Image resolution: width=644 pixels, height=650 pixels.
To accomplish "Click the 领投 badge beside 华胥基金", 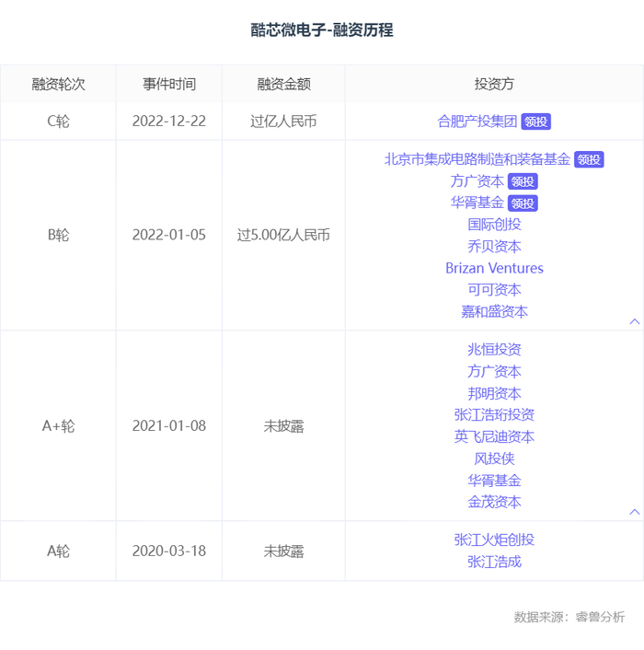I will 523,203.
